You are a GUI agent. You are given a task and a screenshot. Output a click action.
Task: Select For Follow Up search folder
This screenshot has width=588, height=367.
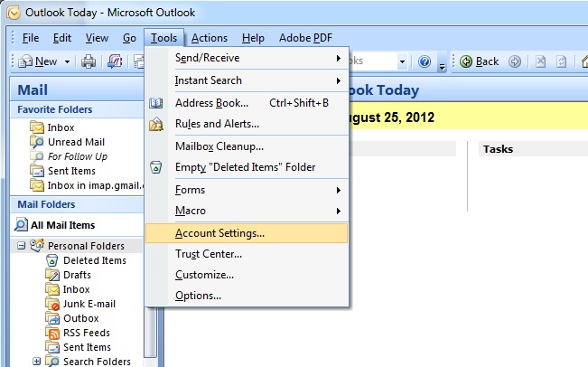78,156
